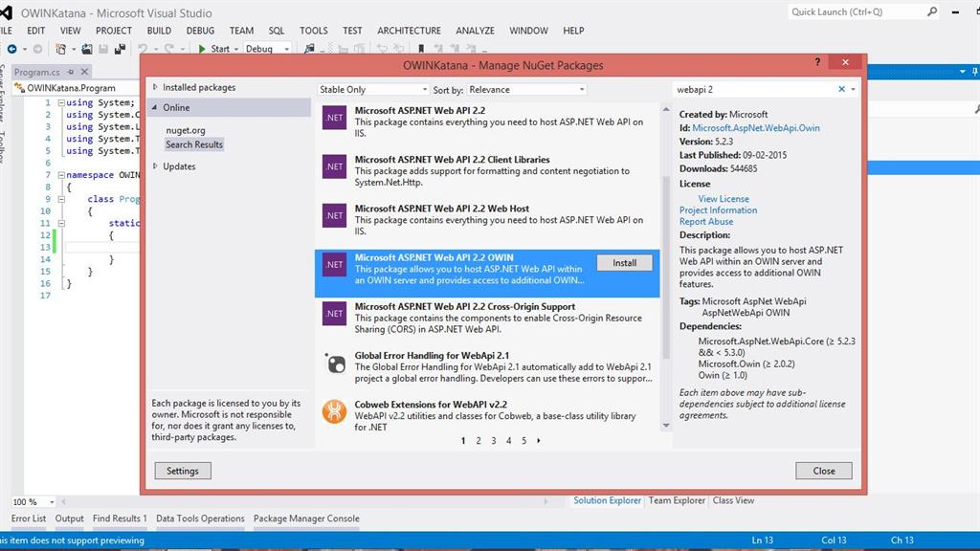This screenshot has height=551, width=980.
Task: Open the EDIT menu
Action: tap(35, 31)
